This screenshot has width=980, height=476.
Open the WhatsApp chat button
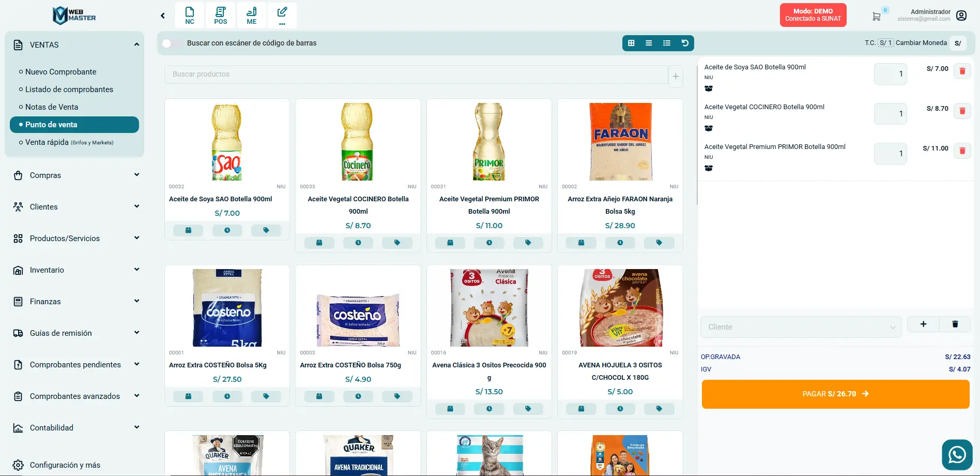(957, 455)
